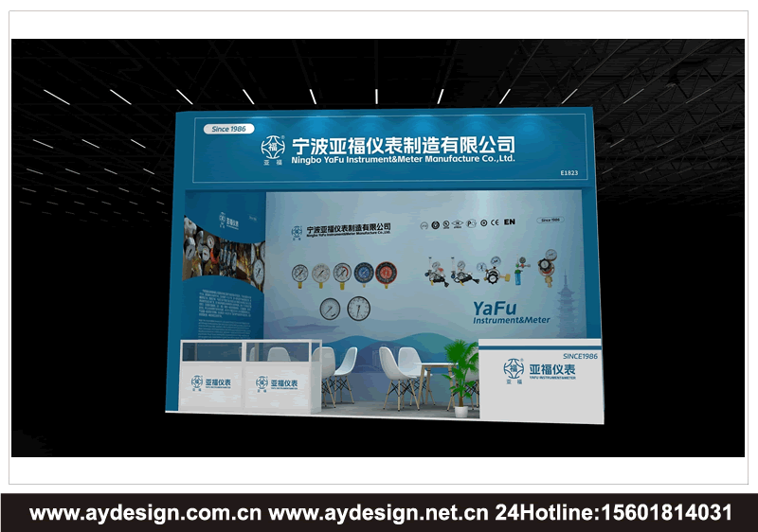Click the booth number E1823
The height and width of the screenshot is (532, 758).
tap(569, 173)
